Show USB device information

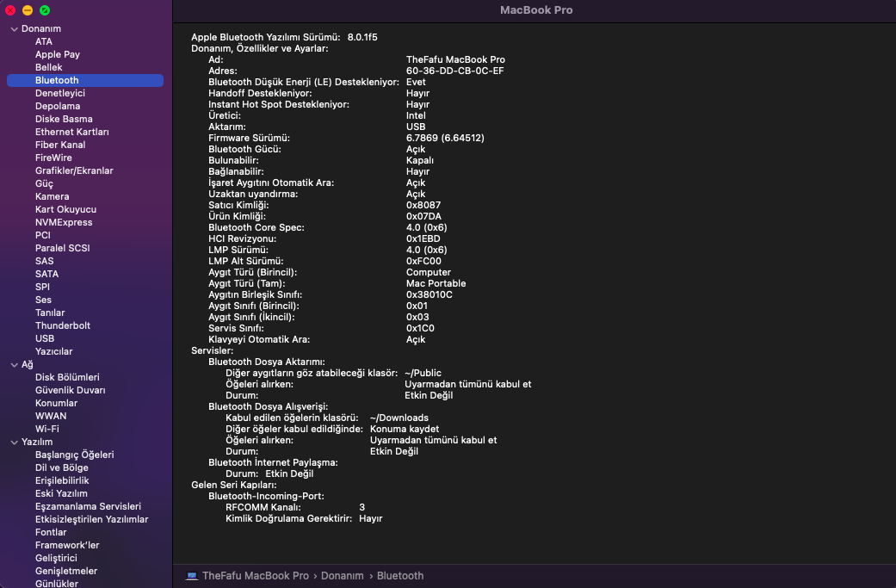tap(44, 338)
